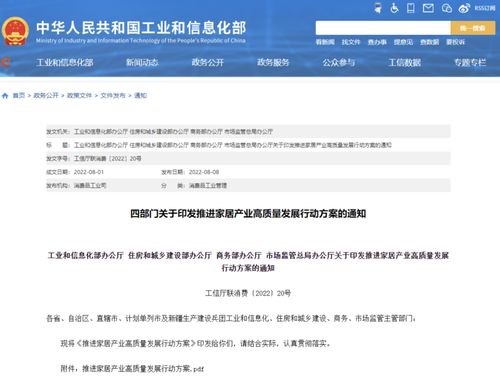Click the 发文机关 row value text
Screen dimensions: 500x379
click(x=173, y=132)
